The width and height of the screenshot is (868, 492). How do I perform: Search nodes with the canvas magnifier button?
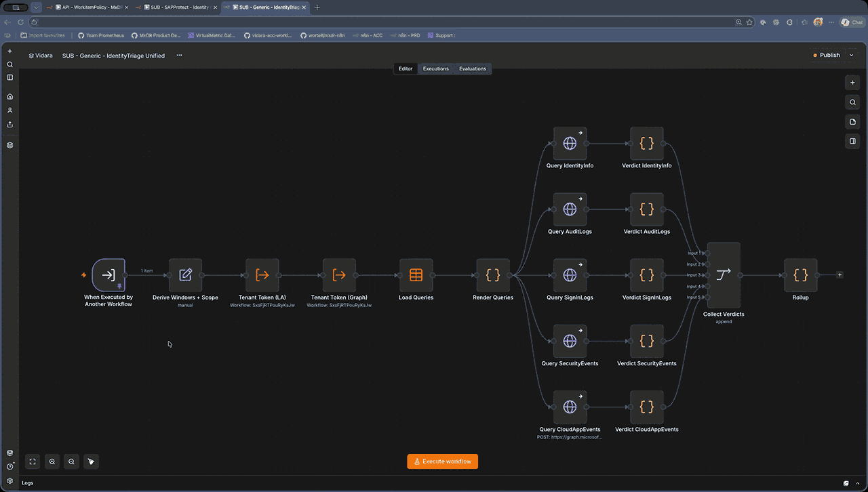[852, 102]
